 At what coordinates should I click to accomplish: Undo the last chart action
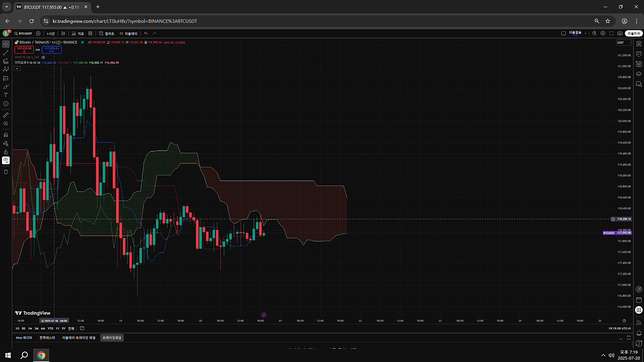(146, 33)
